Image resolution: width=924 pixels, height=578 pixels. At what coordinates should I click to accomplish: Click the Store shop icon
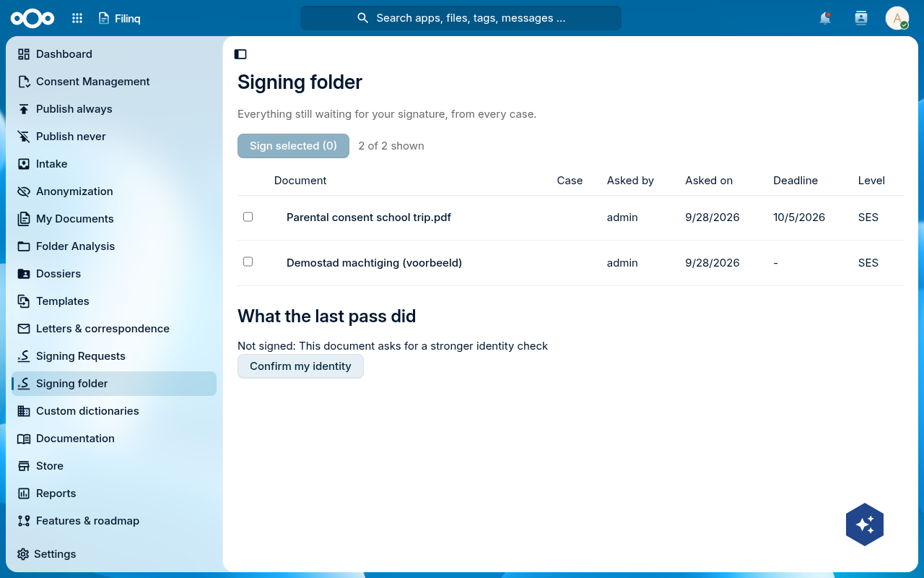point(24,466)
